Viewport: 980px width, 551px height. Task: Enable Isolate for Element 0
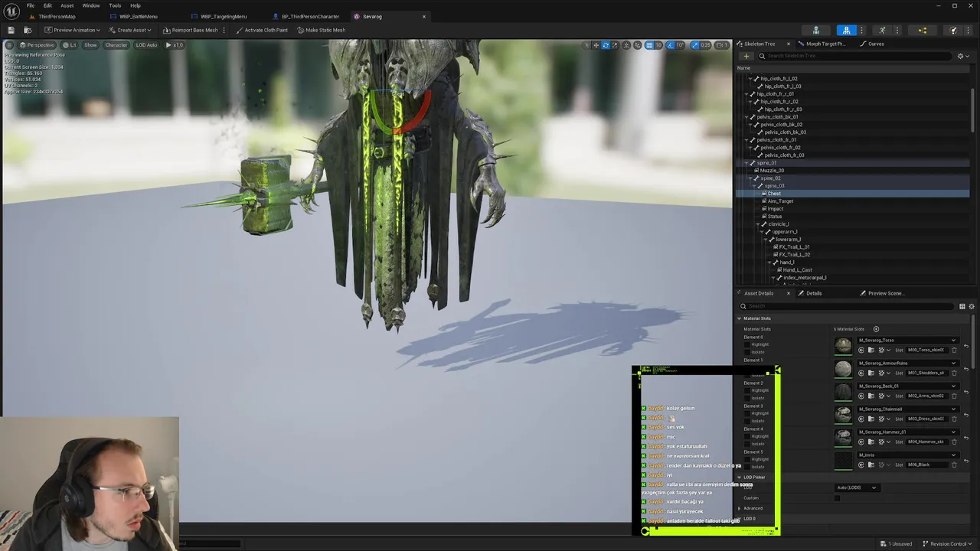pos(748,352)
